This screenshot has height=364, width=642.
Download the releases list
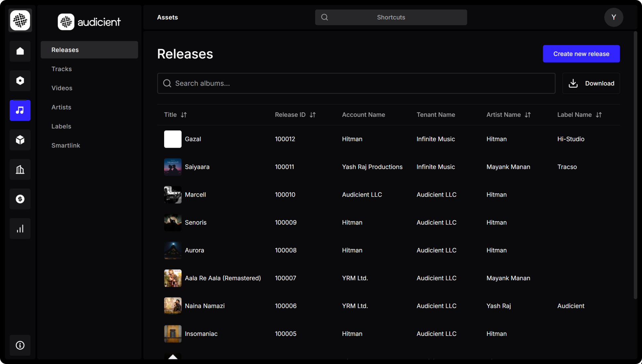tap(591, 83)
